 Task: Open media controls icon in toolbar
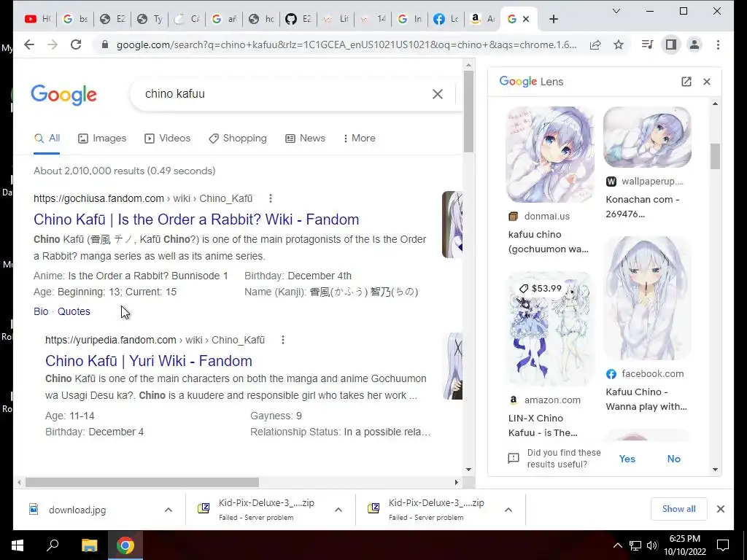click(648, 44)
